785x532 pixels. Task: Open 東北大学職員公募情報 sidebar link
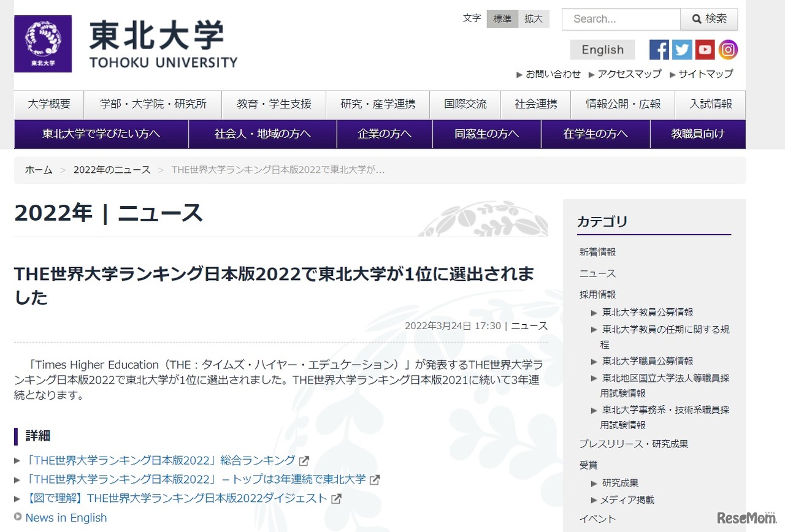tap(648, 362)
